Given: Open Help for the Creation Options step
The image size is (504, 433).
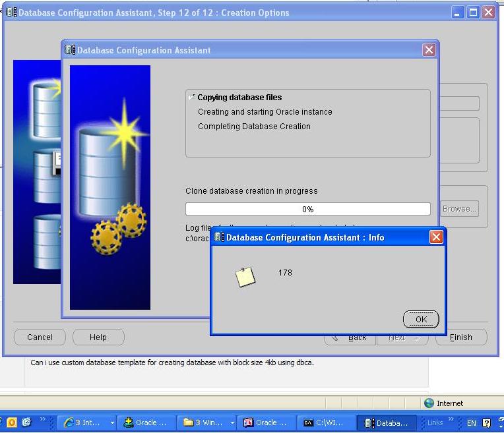Looking at the screenshot, I should [x=98, y=337].
